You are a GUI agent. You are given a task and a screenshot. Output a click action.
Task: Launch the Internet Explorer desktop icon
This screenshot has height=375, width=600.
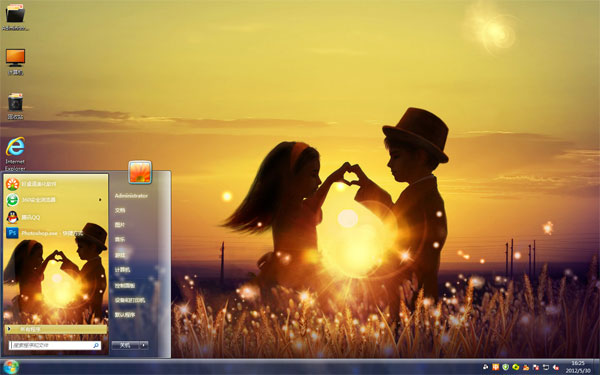tap(15, 153)
